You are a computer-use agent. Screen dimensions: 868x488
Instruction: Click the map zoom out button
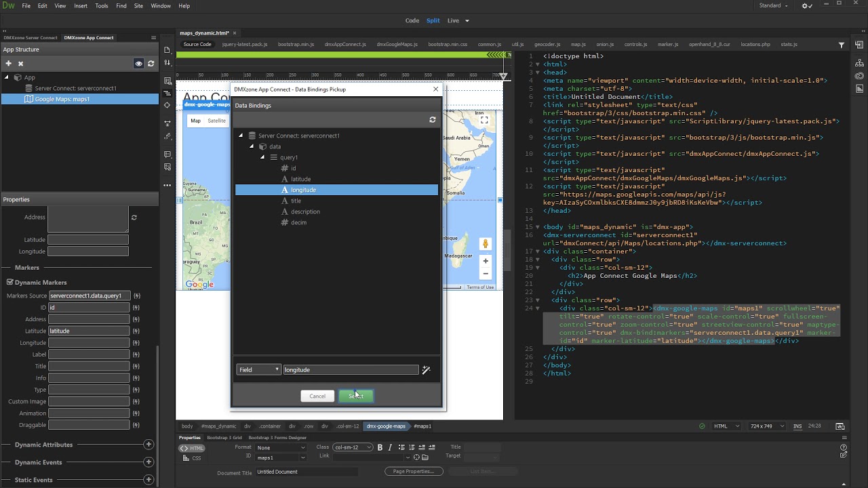point(485,274)
